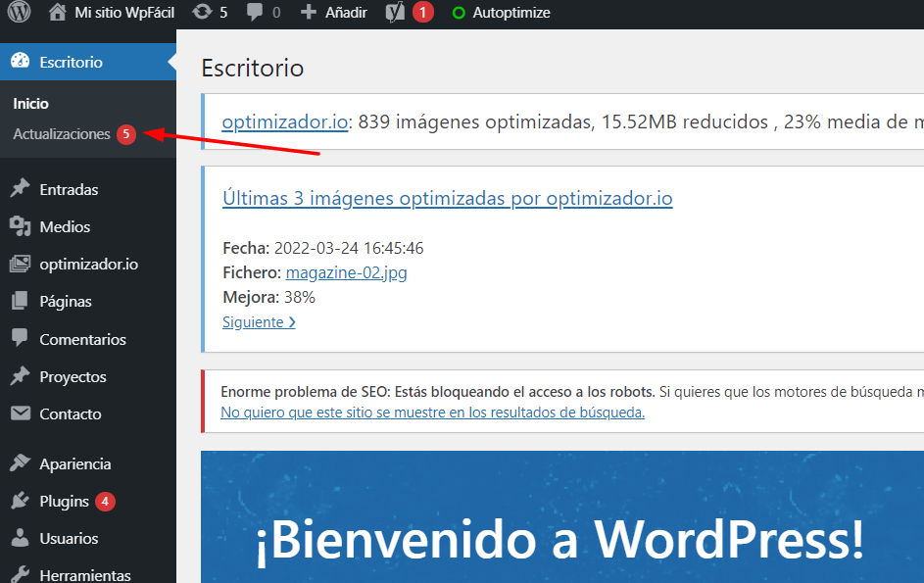Click the Proyectos pushpin icon
The image size is (924, 583).
click(x=20, y=376)
